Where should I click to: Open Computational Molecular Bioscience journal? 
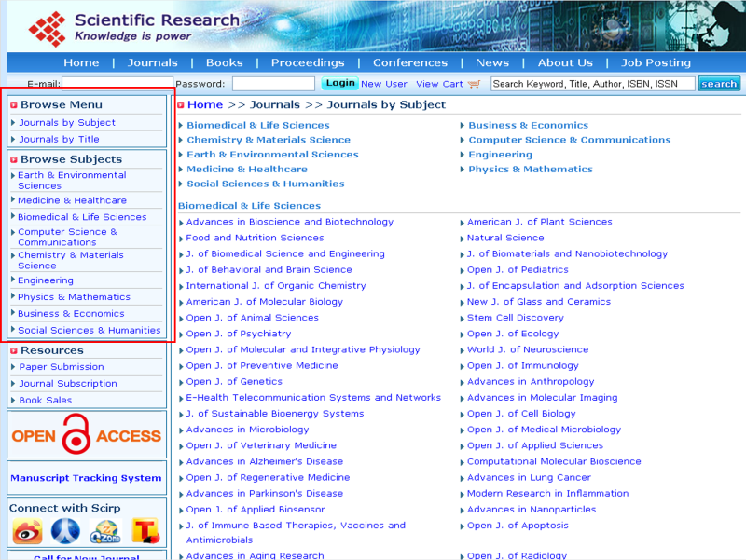pyautogui.click(x=554, y=461)
